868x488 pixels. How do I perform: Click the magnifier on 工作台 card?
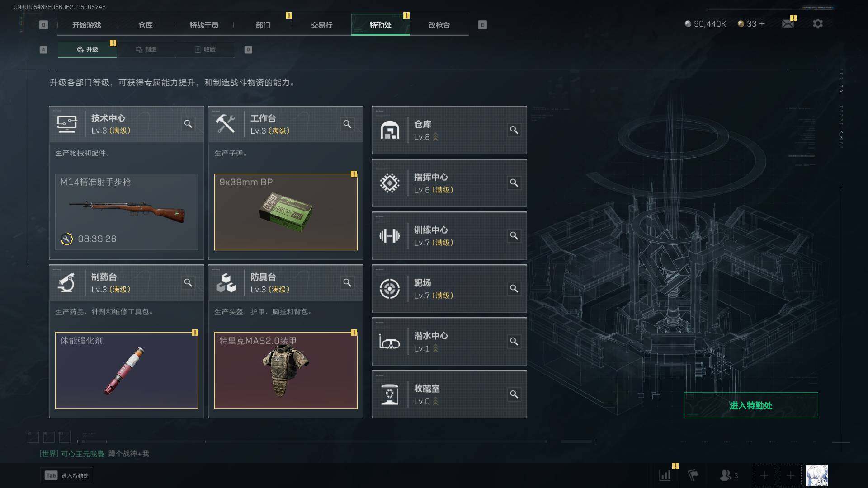coord(347,124)
